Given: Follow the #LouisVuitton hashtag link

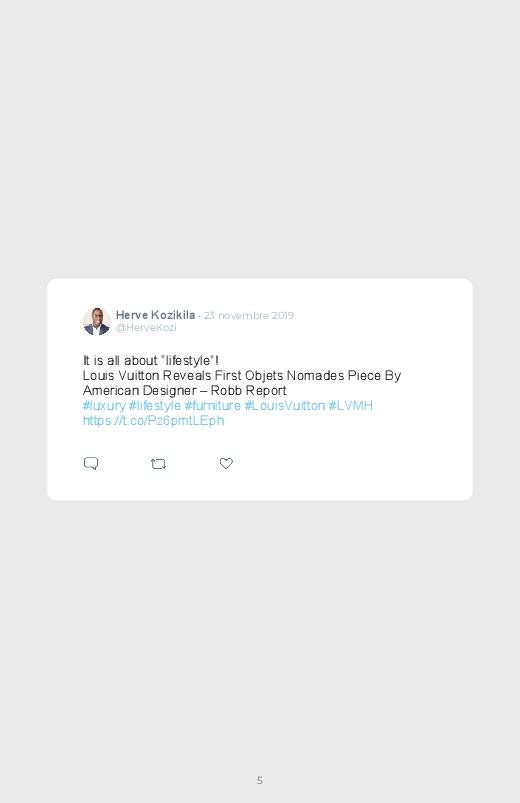Looking at the screenshot, I should (x=285, y=406).
